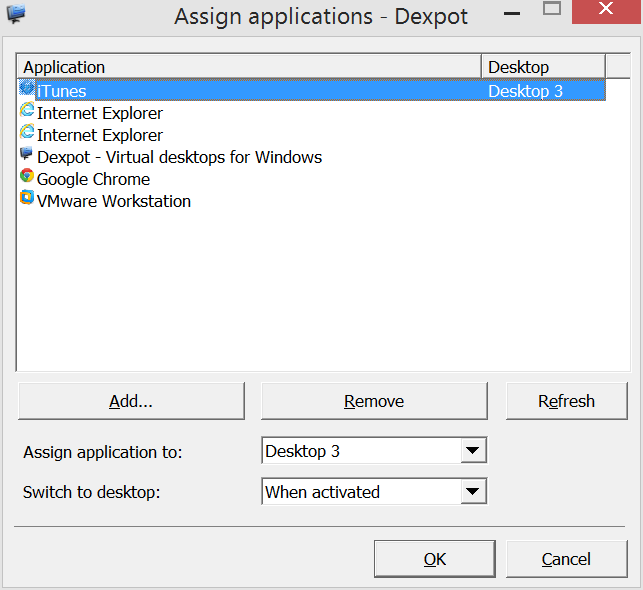Image resolution: width=643 pixels, height=590 pixels.
Task: Click the Dexpot title bar icon
Action: tap(16, 14)
